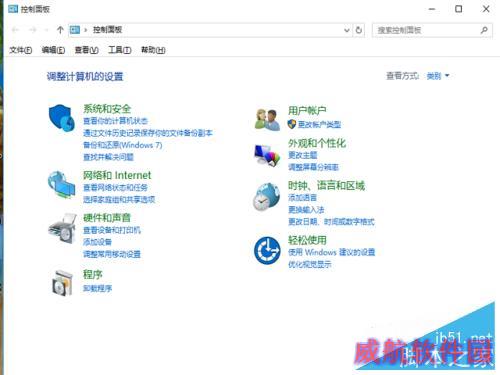The image size is (500, 375).
Task: Open the Programs disc box icon
Action: coord(62,283)
